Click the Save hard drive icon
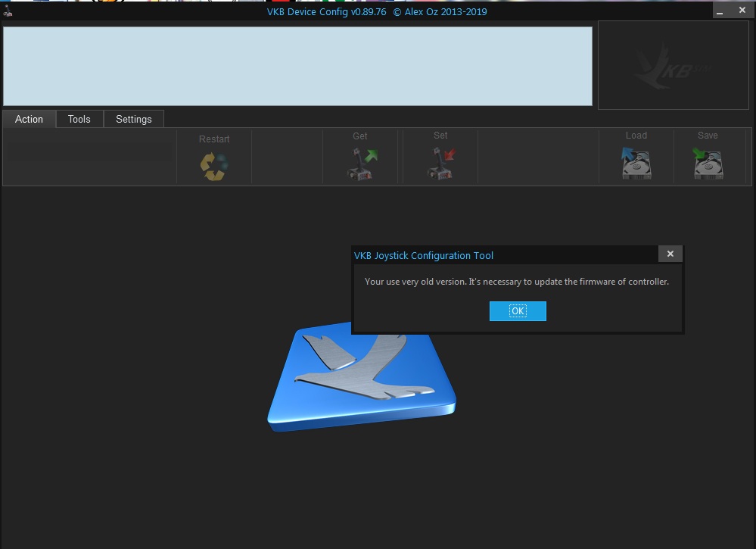 point(708,164)
